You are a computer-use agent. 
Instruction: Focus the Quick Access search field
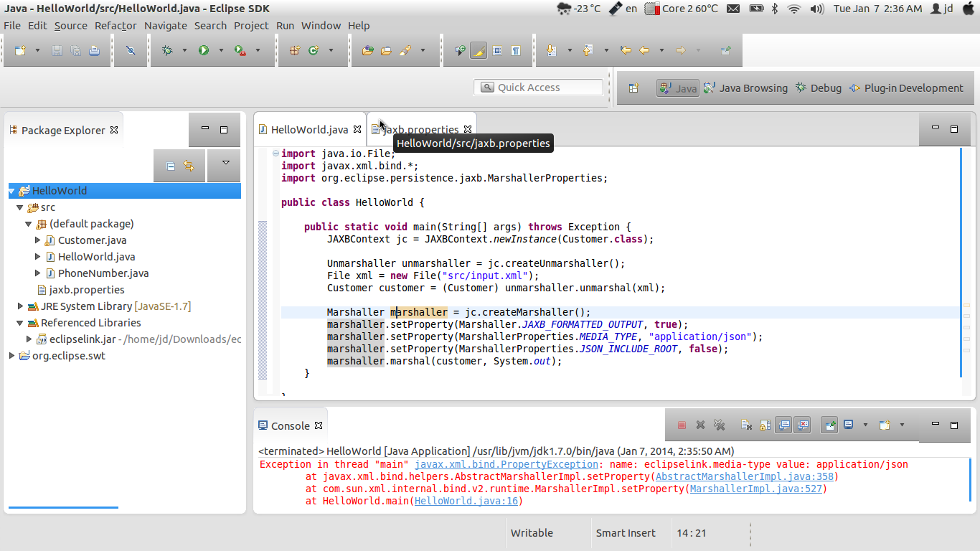coord(538,88)
